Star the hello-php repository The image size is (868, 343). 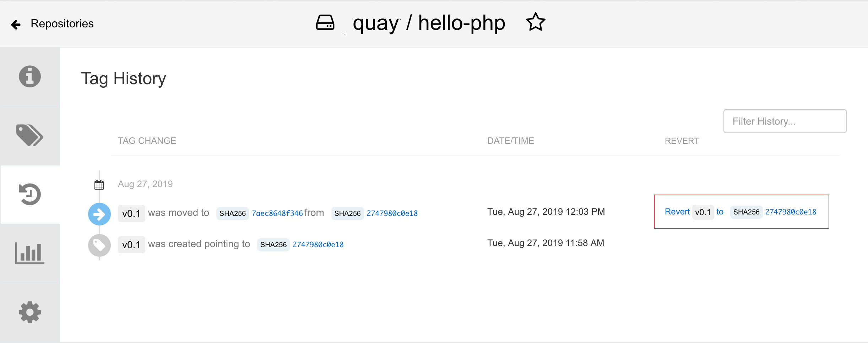point(535,22)
